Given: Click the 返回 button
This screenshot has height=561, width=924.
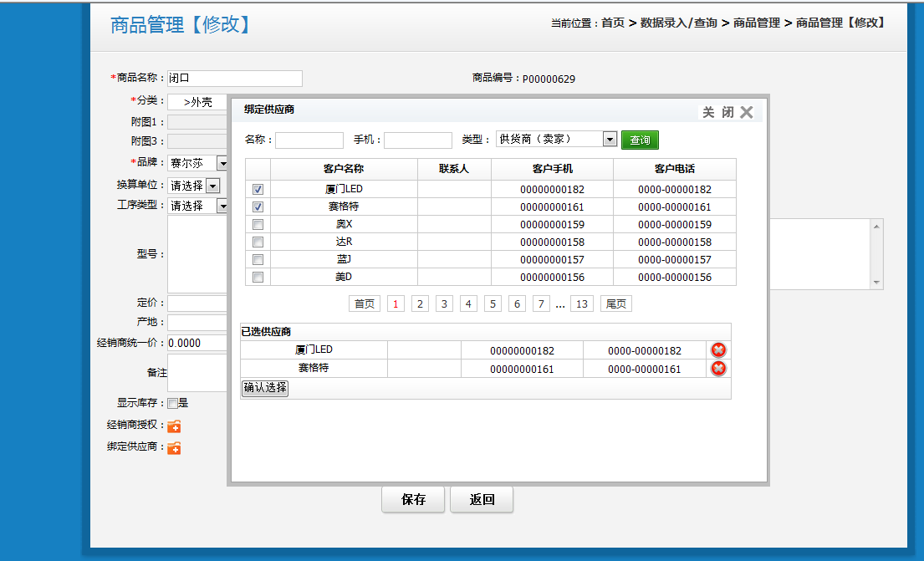Looking at the screenshot, I should pos(482,499).
